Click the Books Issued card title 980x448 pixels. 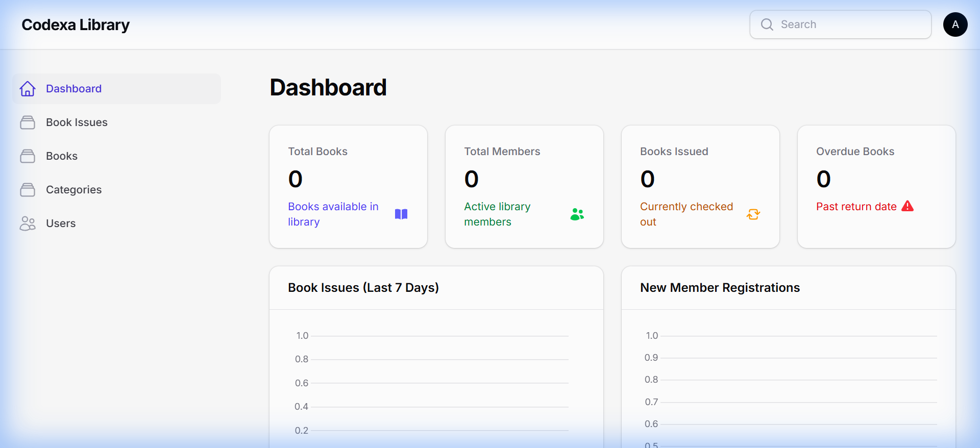674,152
